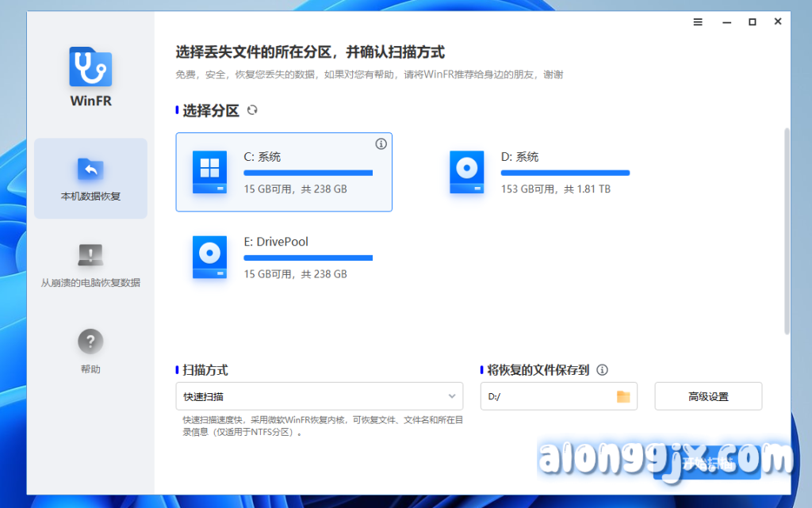
Task: Click info icon on C: partition card
Action: (381, 143)
